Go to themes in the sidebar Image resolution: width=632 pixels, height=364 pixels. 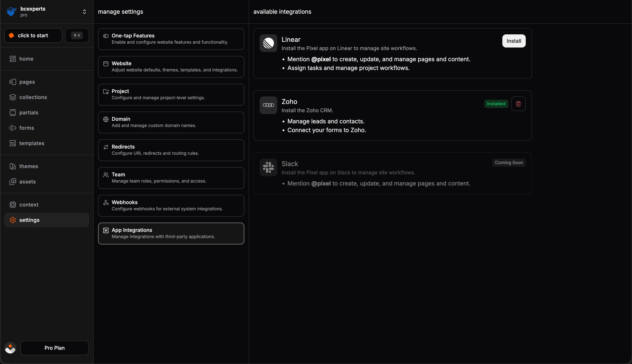pyautogui.click(x=29, y=166)
